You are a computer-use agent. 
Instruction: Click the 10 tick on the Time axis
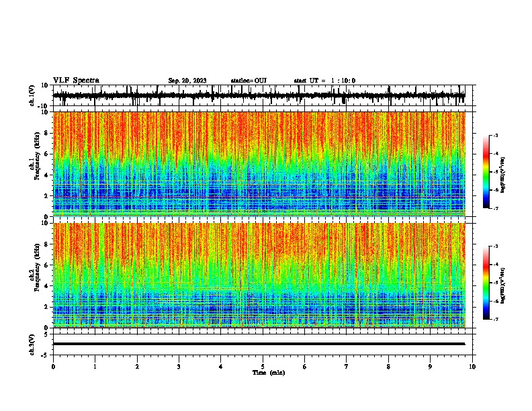(472, 367)
